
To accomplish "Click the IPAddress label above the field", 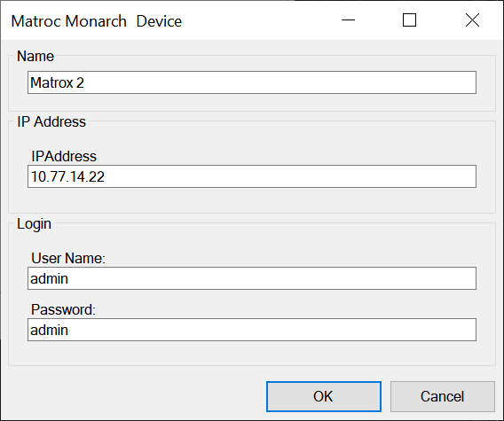I will pyautogui.click(x=64, y=156).
